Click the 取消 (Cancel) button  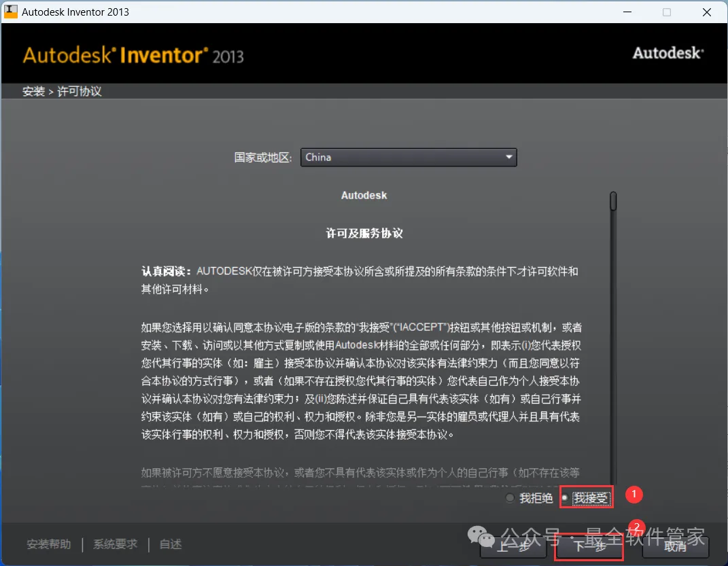coord(675,546)
